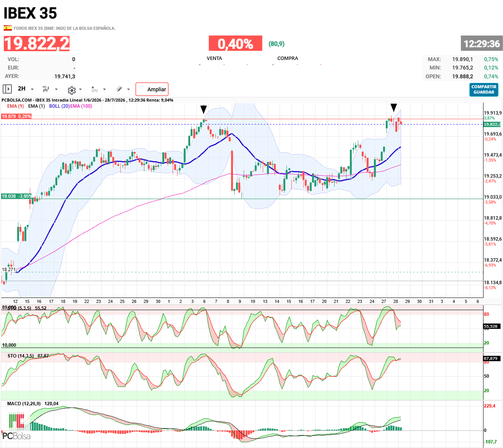503x448 pixels.
Task: Click the Ampliar button
Action: click(152, 89)
